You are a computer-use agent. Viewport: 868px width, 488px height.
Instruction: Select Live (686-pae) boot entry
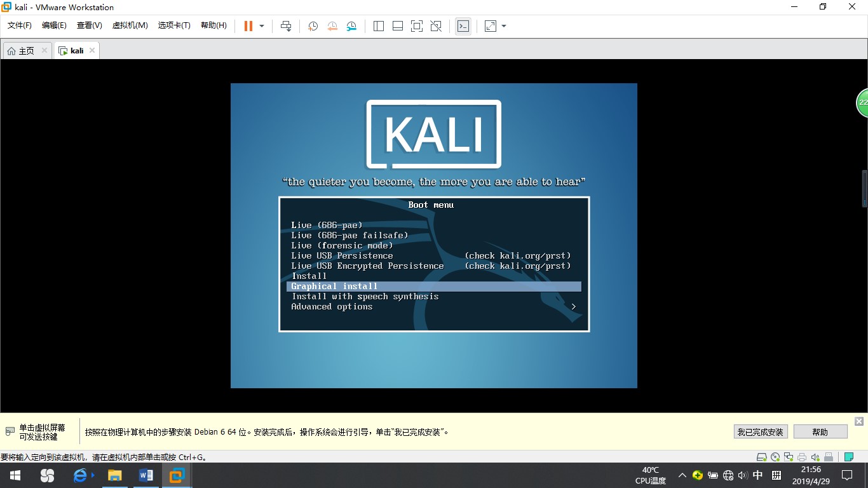pos(327,225)
